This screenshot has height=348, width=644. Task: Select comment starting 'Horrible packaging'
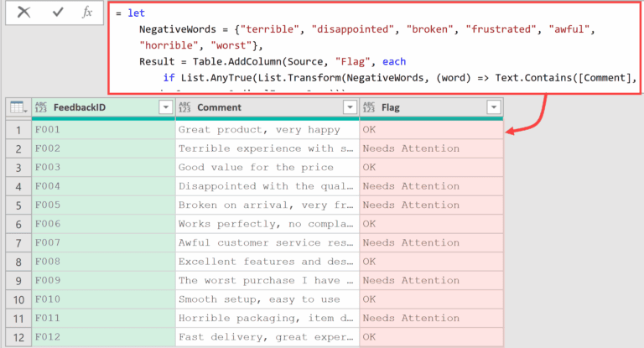pyautogui.click(x=267, y=319)
